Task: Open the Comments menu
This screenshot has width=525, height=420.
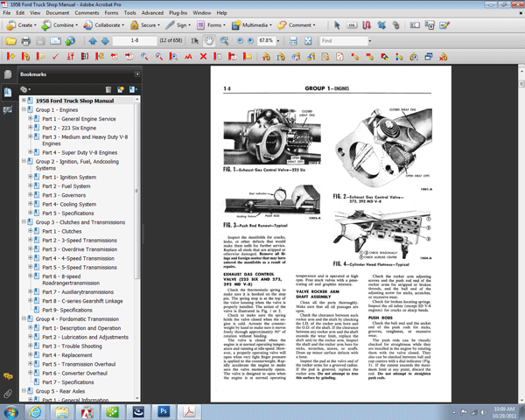Action: (87, 13)
